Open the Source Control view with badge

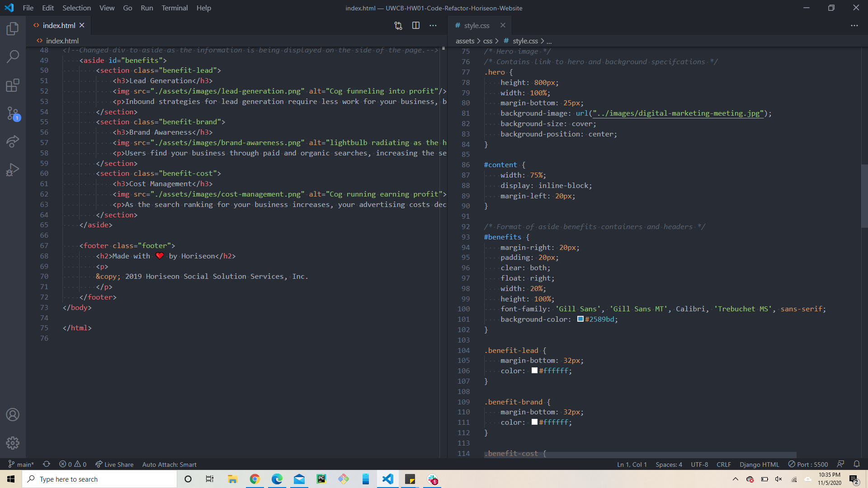click(x=12, y=113)
